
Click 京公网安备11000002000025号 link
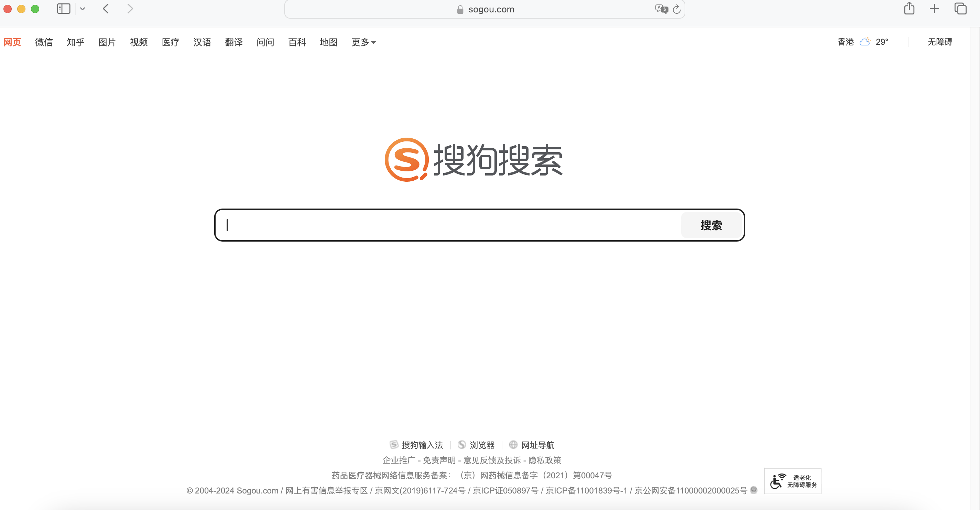tap(691, 491)
